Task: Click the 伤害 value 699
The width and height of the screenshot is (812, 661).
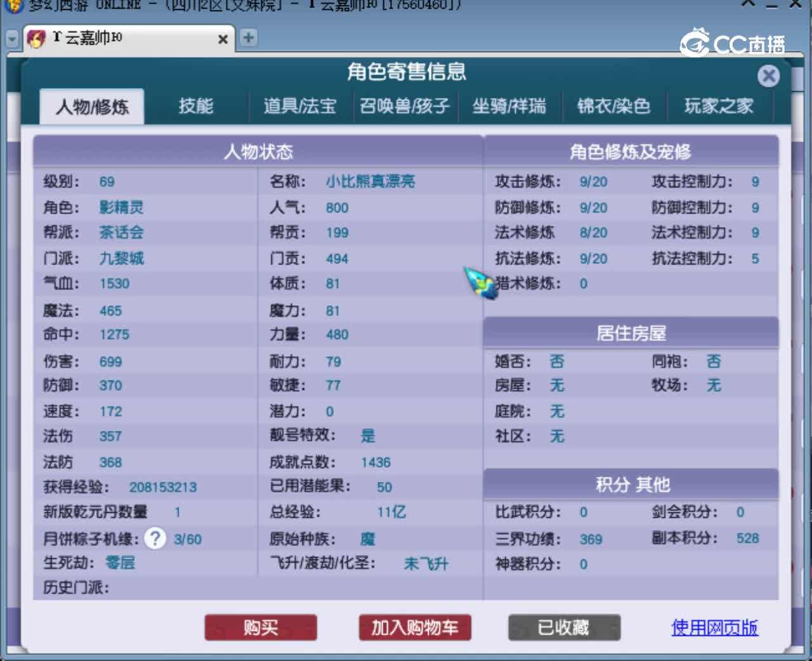Action: (x=111, y=362)
